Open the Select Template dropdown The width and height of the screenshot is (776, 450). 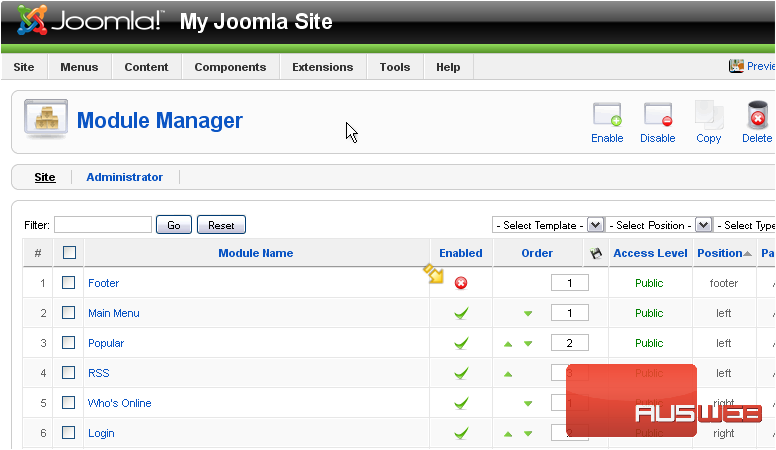(596, 225)
